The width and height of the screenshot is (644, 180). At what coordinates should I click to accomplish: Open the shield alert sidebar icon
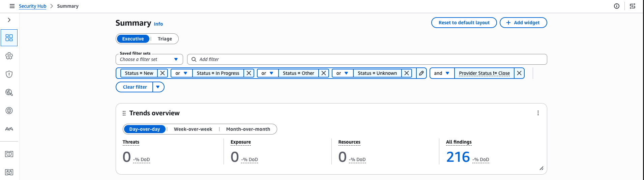[9, 74]
